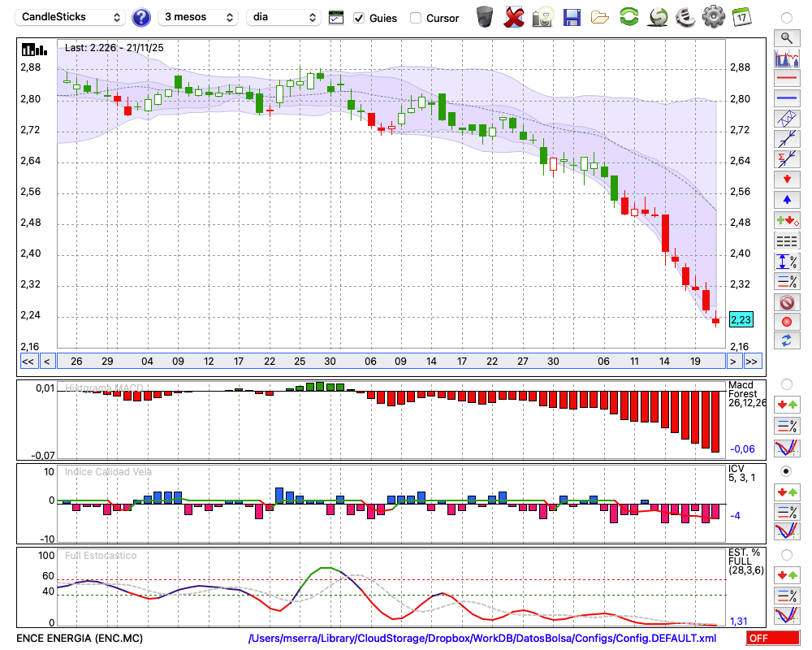Click the calendar icon showing 17

741,17
